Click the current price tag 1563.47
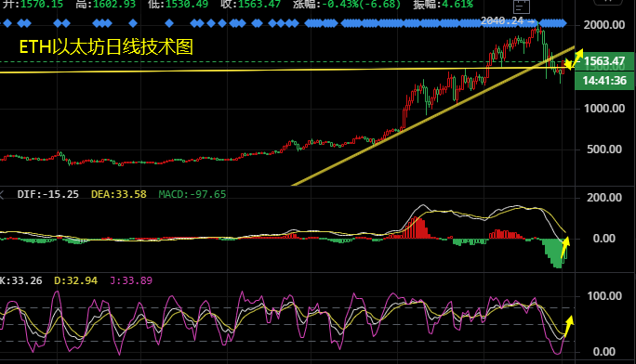The height and width of the screenshot is (364, 636). pyautogui.click(x=604, y=61)
